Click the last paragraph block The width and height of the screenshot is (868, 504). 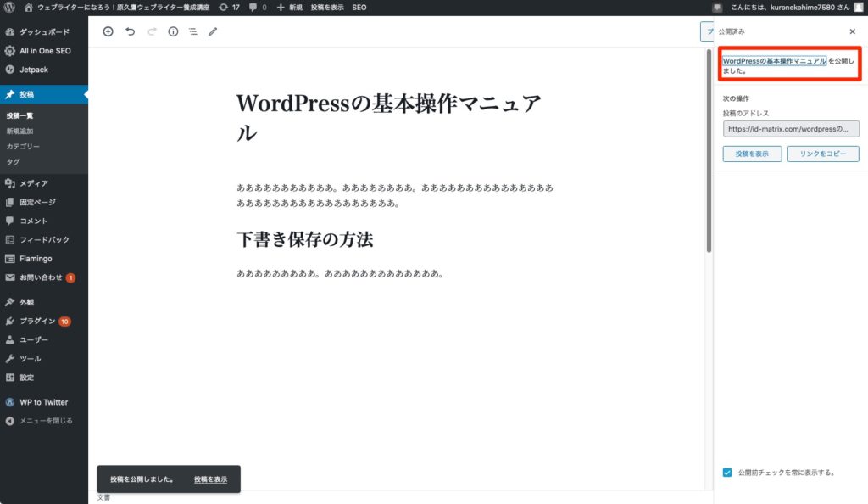pyautogui.click(x=339, y=273)
